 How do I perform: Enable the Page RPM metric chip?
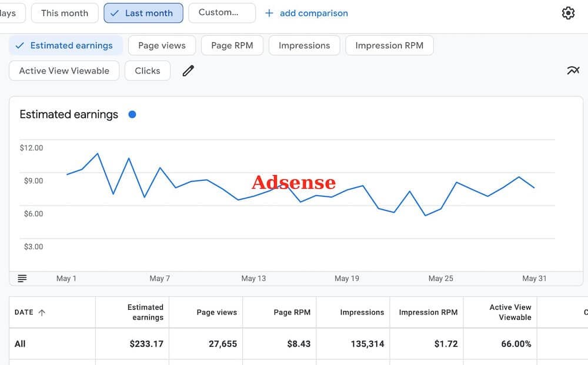click(x=232, y=45)
